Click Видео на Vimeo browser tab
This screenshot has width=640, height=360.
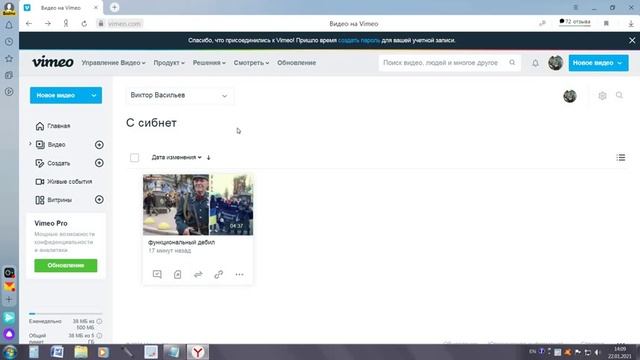tap(60, 8)
